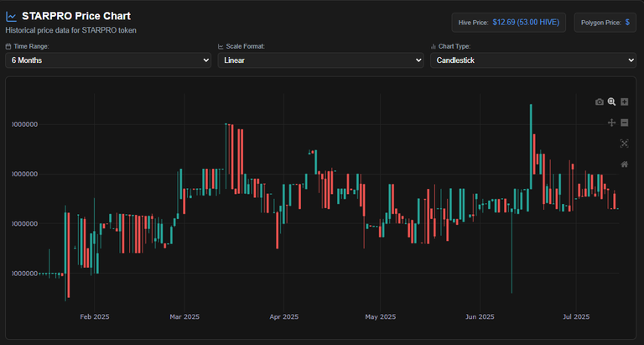This screenshot has width=644, height=345.
Task: Click the Apr 2025 axis label
Action: coord(283,316)
